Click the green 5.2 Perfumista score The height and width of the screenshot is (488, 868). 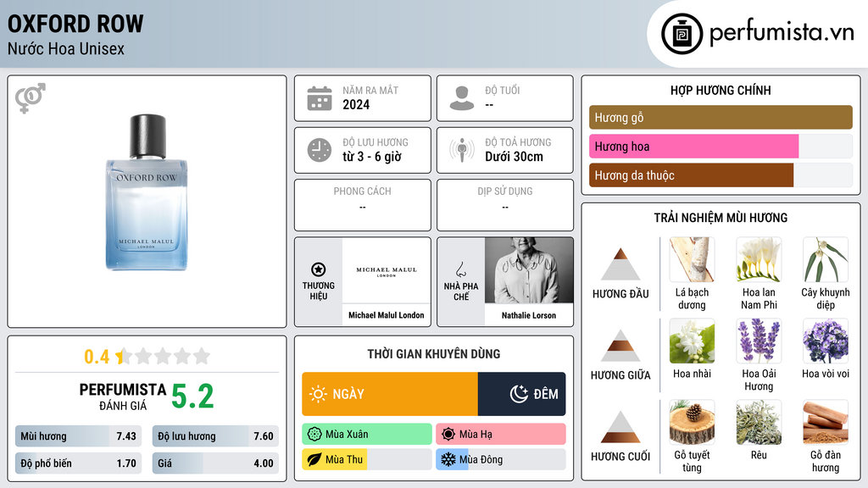pyautogui.click(x=192, y=396)
